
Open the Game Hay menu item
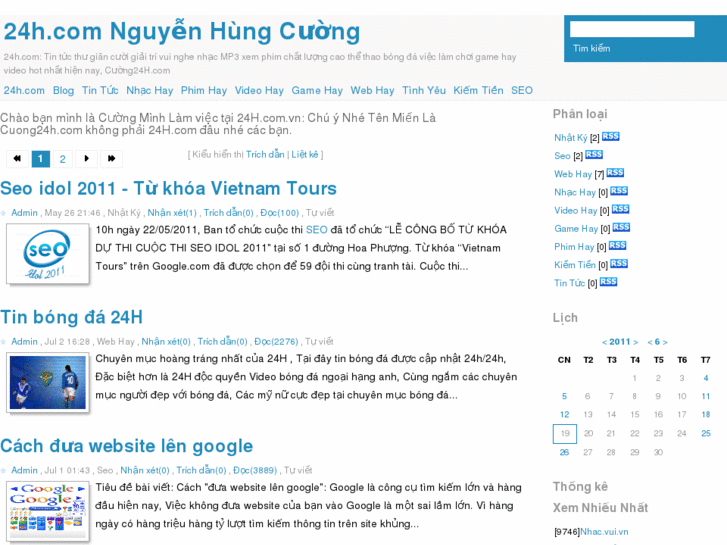317,90
